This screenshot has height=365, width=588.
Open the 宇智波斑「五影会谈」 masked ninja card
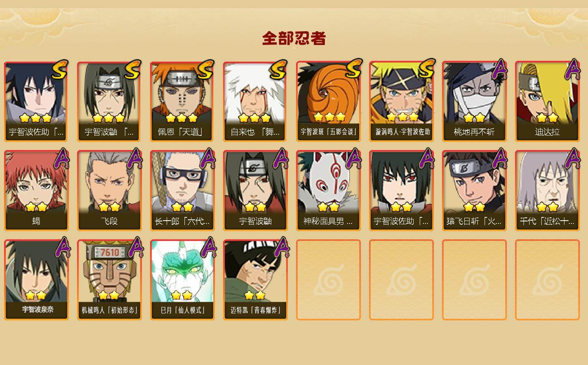[328, 101]
